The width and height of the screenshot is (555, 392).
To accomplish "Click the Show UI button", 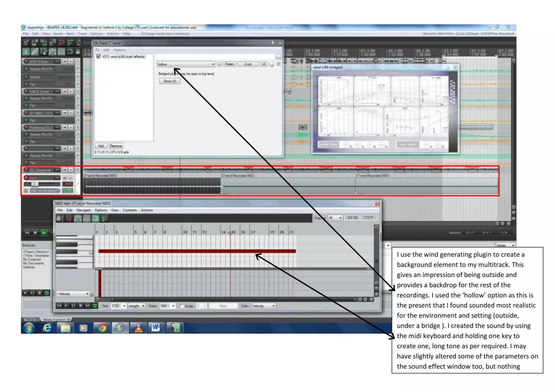I will point(170,81).
